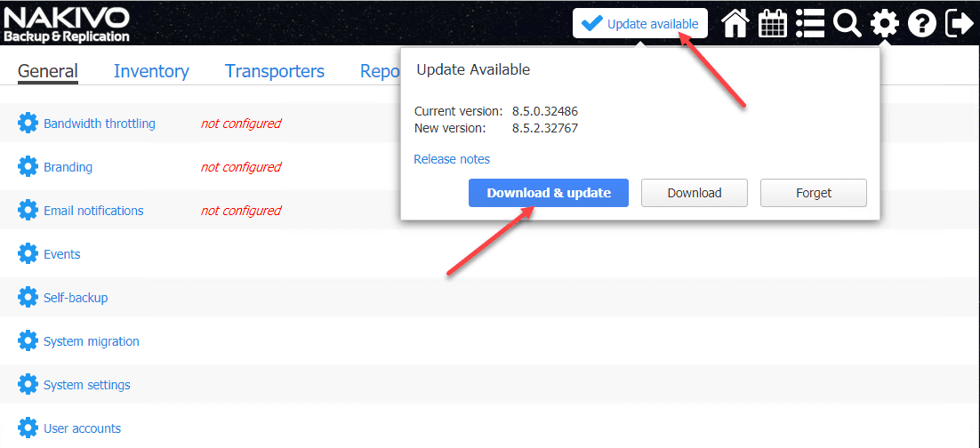This screenshot has height=448, width=980.
Task: Click the Forget button
Action: point(813,193)
